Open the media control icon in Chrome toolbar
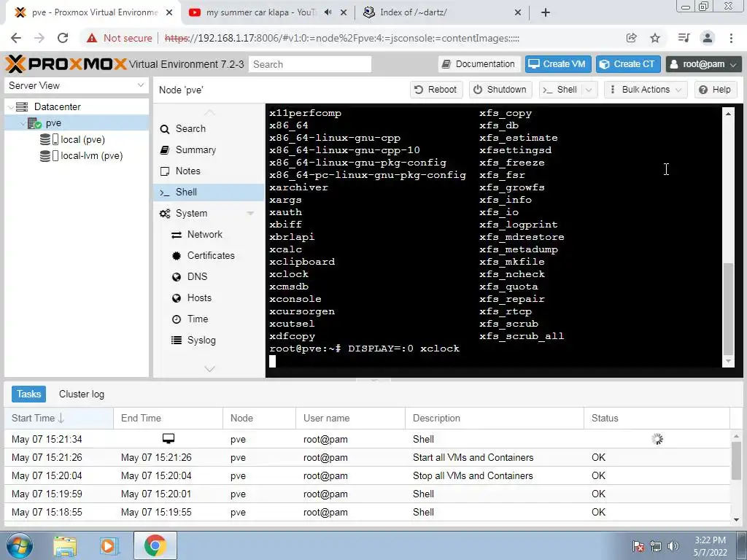The width and height of the screenshot is (747, 560). tap(684, 38)
